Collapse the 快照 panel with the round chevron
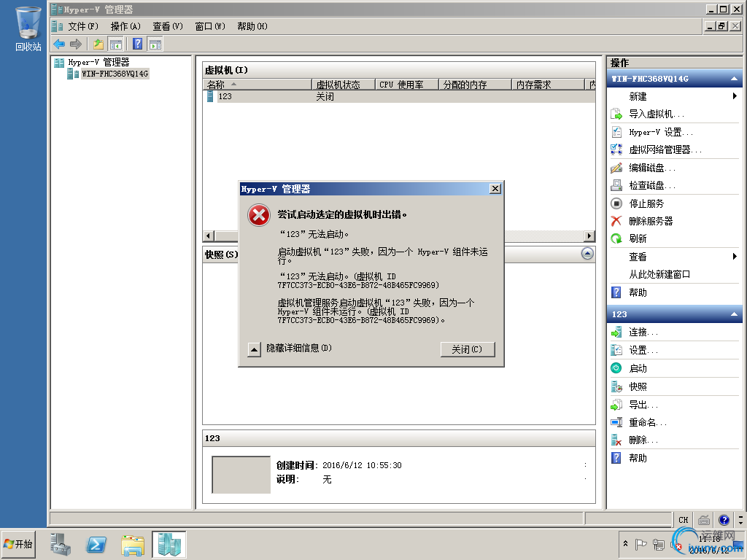Viewport: 747px width, 560px height. tap(587, 254)
